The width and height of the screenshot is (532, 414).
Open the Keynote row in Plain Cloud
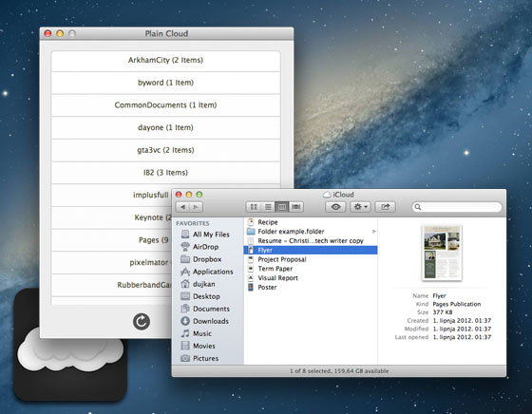[111, 217]
